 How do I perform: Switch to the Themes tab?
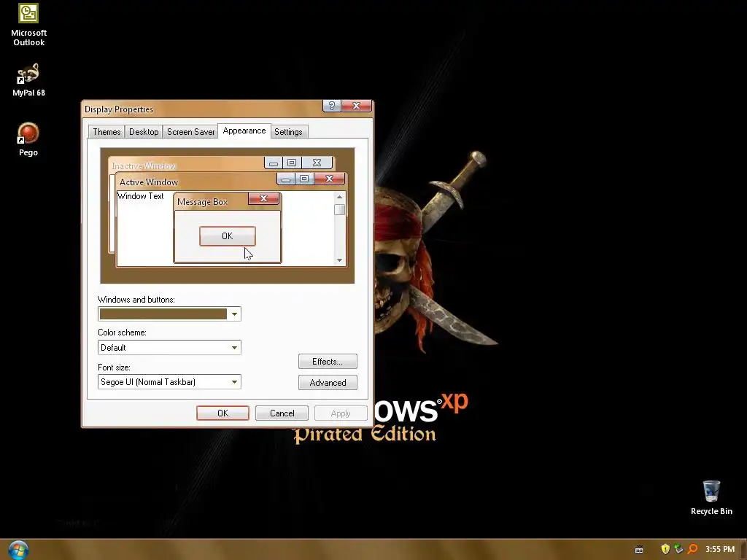107,132
